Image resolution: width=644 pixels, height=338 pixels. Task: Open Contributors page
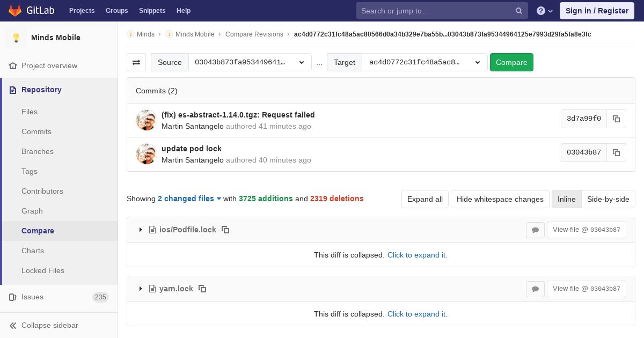click(x=42, y=191)
